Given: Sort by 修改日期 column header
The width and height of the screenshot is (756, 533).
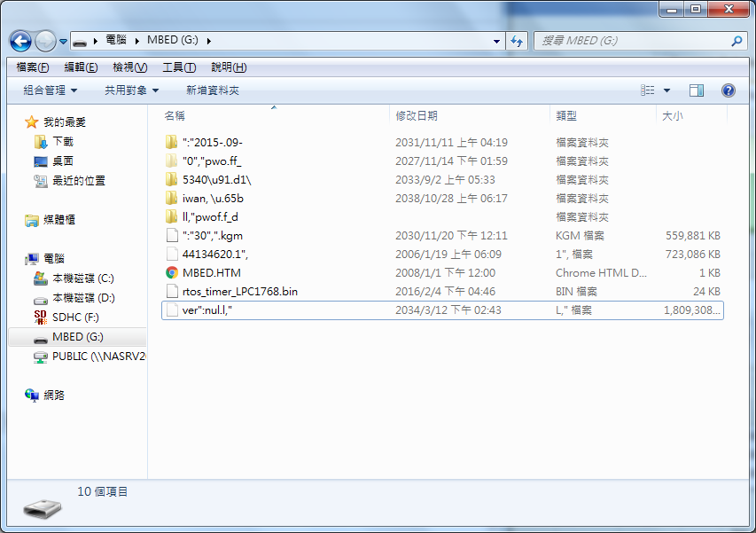Looking at the screenshot, I should [x=417, y=115].
